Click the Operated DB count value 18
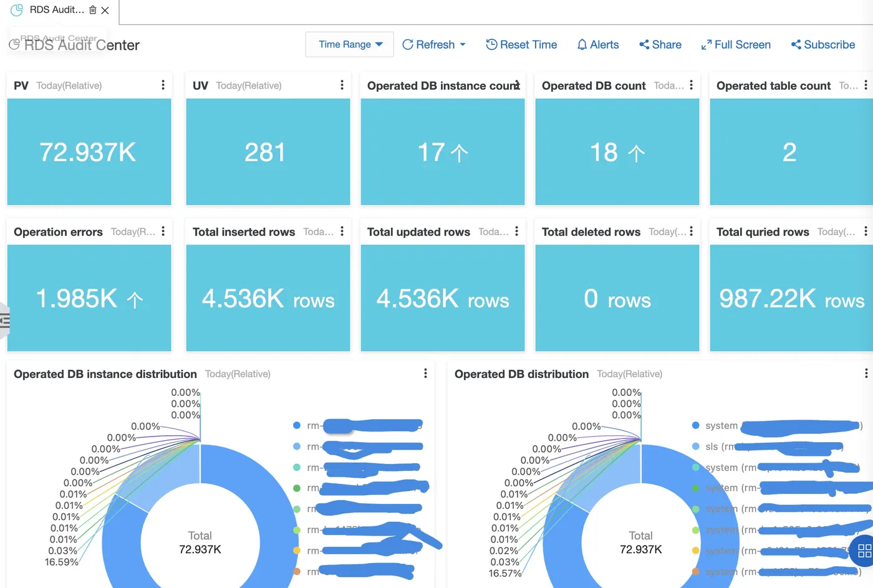 [x=604, y=152]
